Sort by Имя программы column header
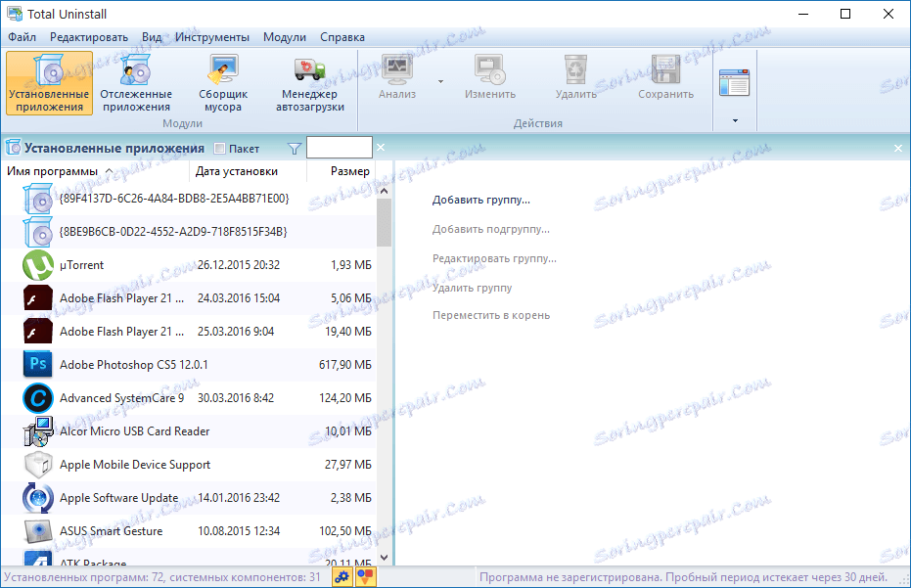 (x=52, y=171)
